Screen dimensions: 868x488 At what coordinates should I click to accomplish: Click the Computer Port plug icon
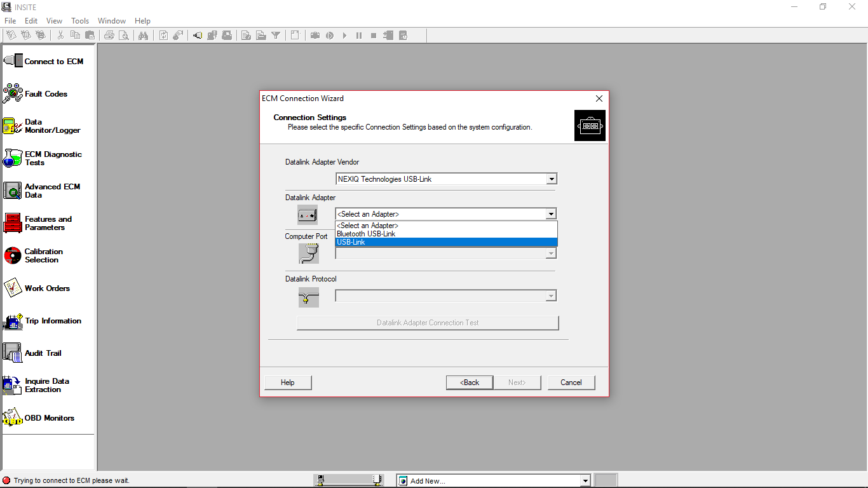[309, 254]
